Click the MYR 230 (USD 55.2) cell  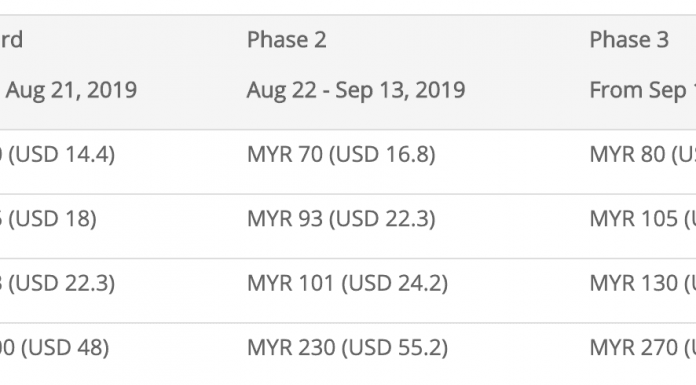348,348
